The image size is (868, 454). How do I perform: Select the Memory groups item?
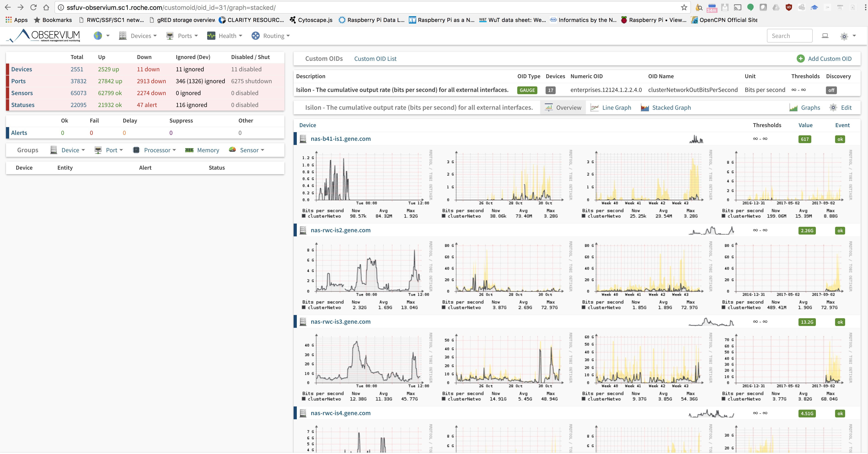(x=202, y=150)
